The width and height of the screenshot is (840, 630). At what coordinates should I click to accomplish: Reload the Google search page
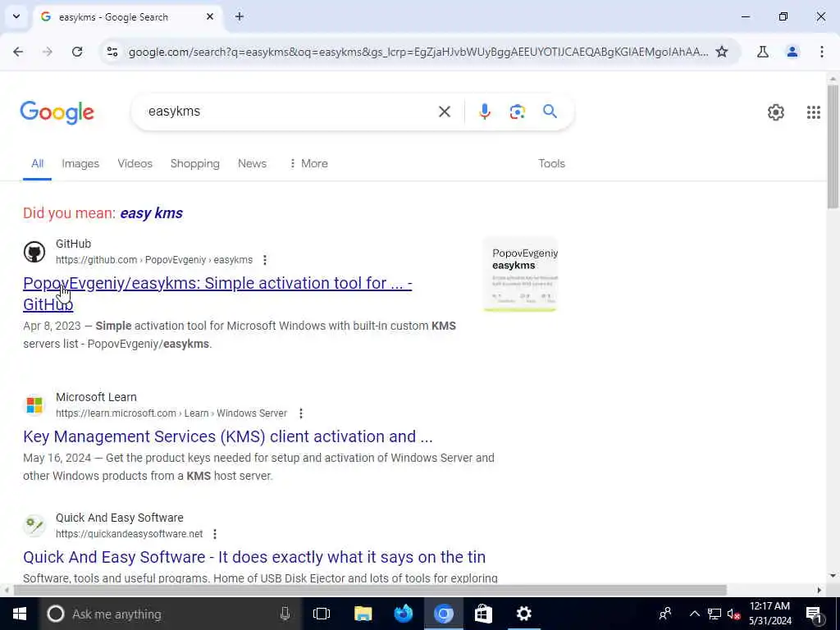(77, 52)
